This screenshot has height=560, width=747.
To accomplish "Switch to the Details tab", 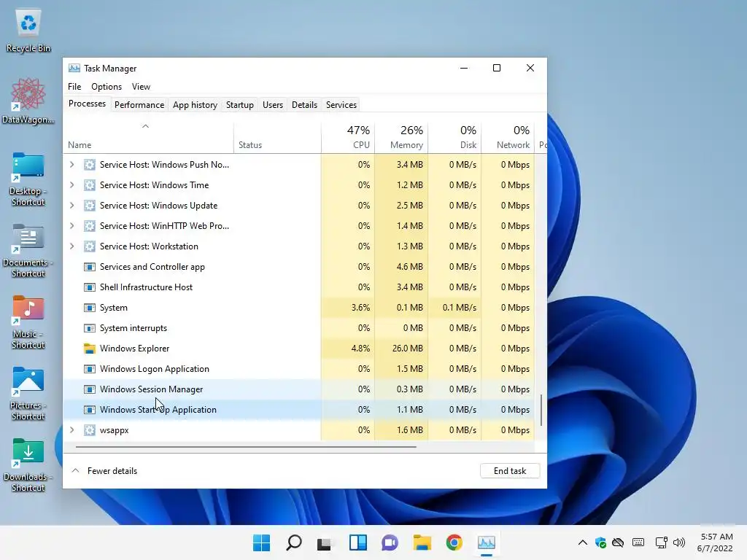I will 304,105.
